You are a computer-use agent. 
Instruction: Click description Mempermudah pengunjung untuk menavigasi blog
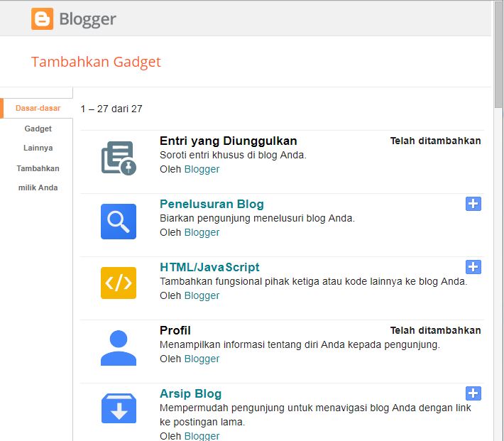pyautogui.click(x=315, y=415)
